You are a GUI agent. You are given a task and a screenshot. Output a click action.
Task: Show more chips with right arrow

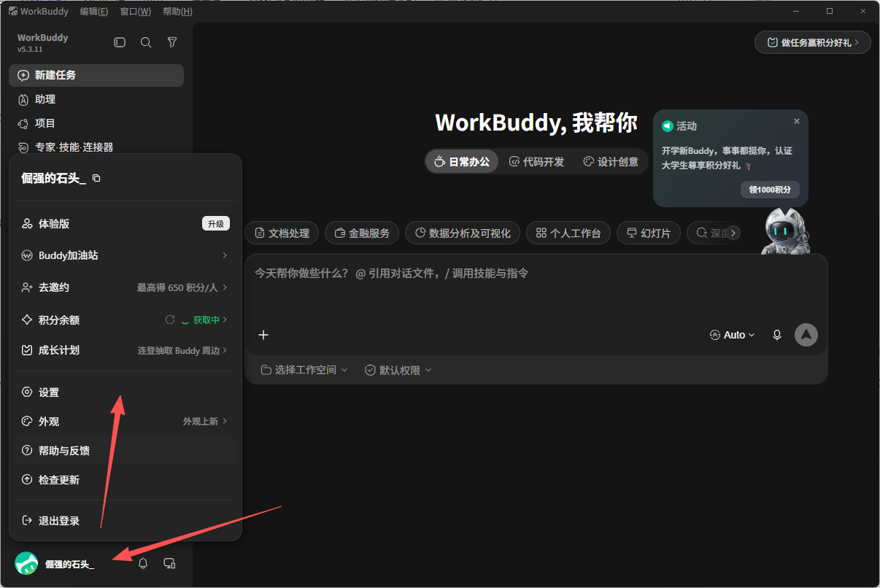pyautogui.click(x=733, y=233)
